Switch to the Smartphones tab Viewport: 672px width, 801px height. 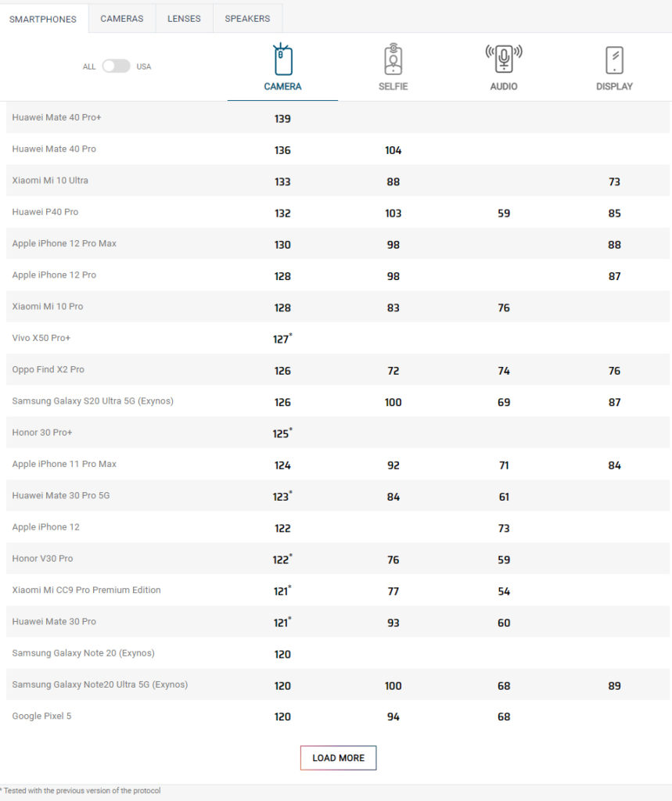coord(43,19)
